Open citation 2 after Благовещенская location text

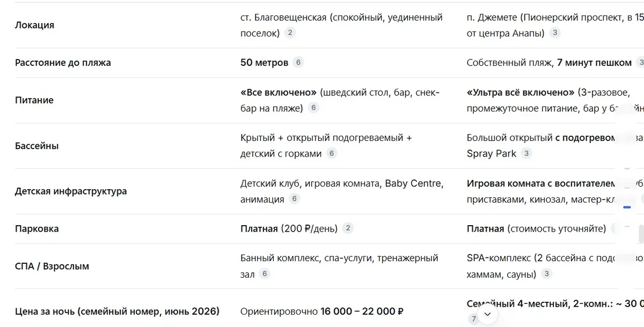coord(290,33)
